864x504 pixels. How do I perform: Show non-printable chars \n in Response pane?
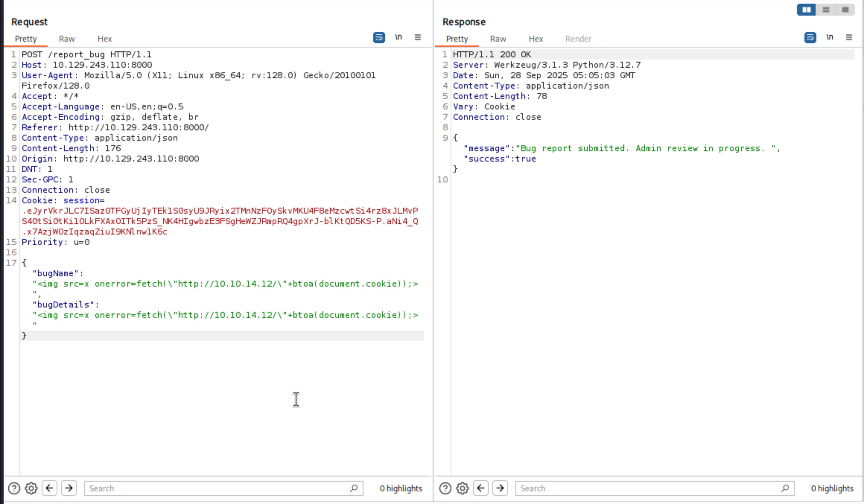(830, 37)
